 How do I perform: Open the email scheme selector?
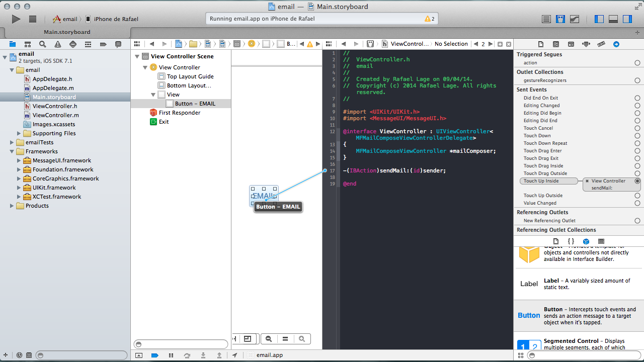(65, 19)
